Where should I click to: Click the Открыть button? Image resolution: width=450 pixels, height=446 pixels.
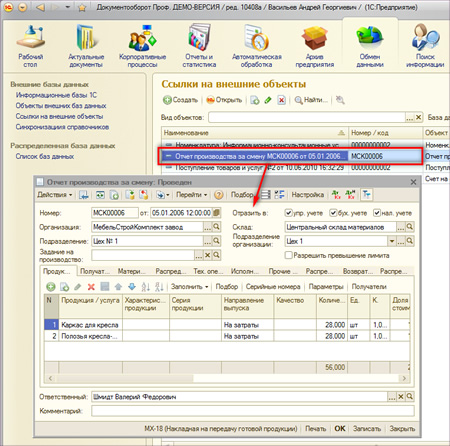(224, 100)
